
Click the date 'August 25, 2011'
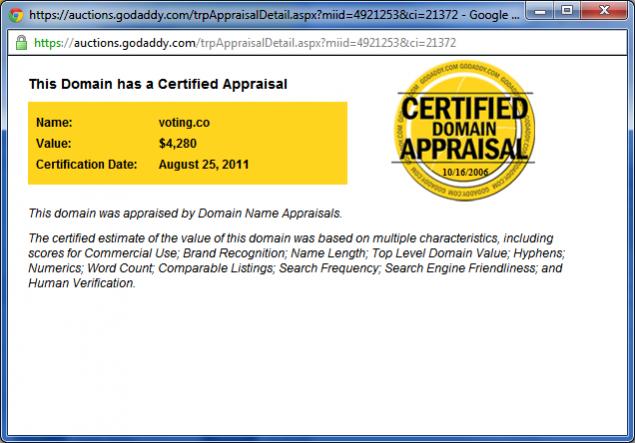click(x=204, y=164)
